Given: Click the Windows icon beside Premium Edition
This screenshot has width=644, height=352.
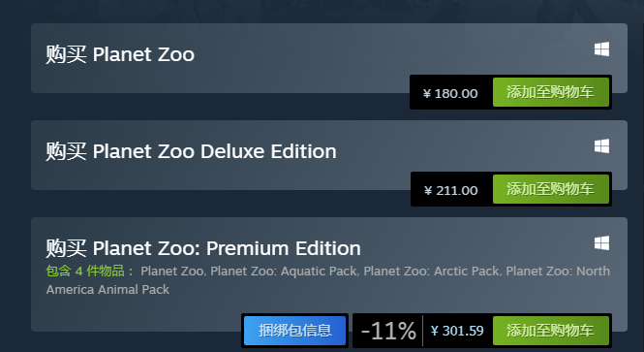Looking at the screenshot, I should 601,243.
